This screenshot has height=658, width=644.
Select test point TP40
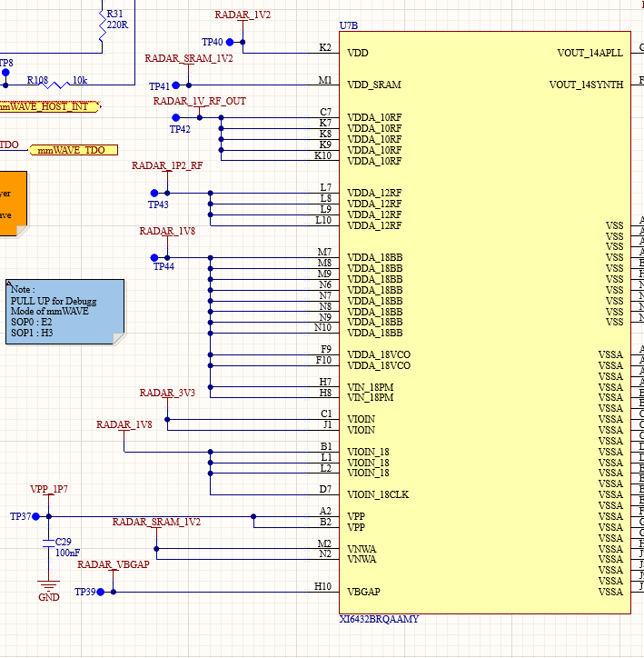(x=229, y=42)
